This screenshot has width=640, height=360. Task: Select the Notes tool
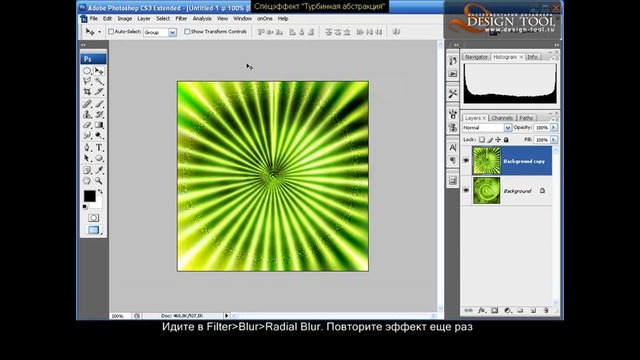(x=87, y=170)
